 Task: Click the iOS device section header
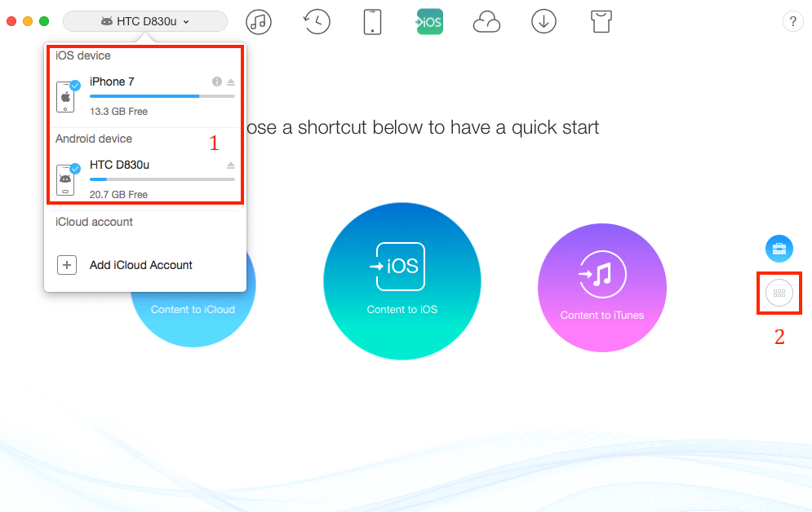[83, 55]
